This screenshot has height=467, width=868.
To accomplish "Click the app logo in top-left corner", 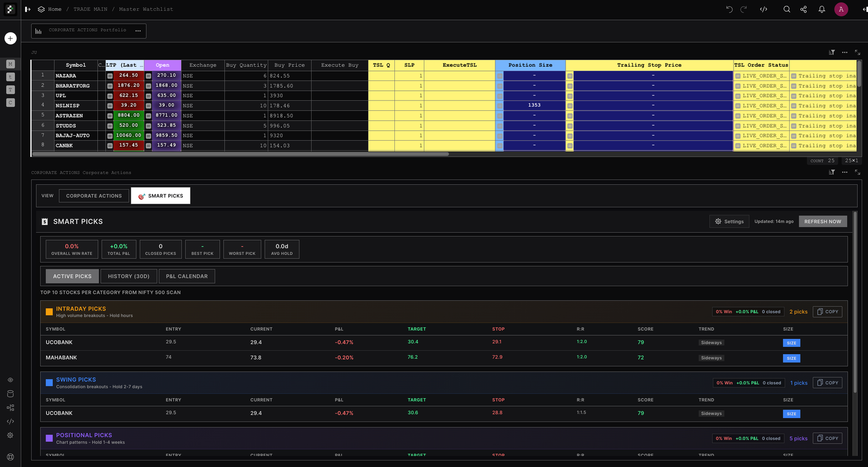I will coord(10,9).
